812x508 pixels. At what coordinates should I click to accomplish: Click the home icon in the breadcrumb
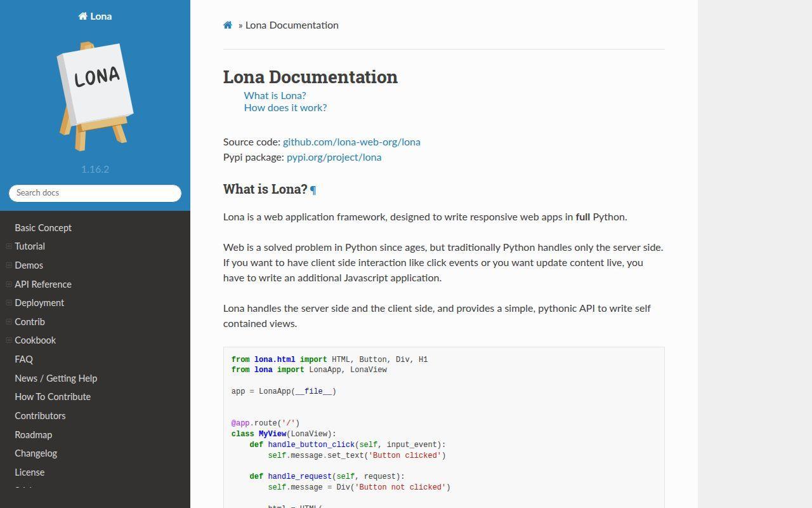pyautogui.click(x=228, y=25)
